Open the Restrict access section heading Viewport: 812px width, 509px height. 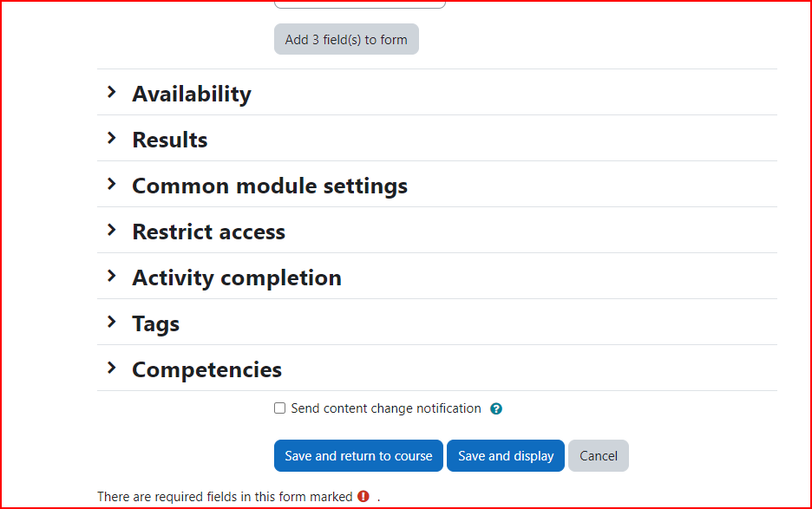tap(209, 232)
